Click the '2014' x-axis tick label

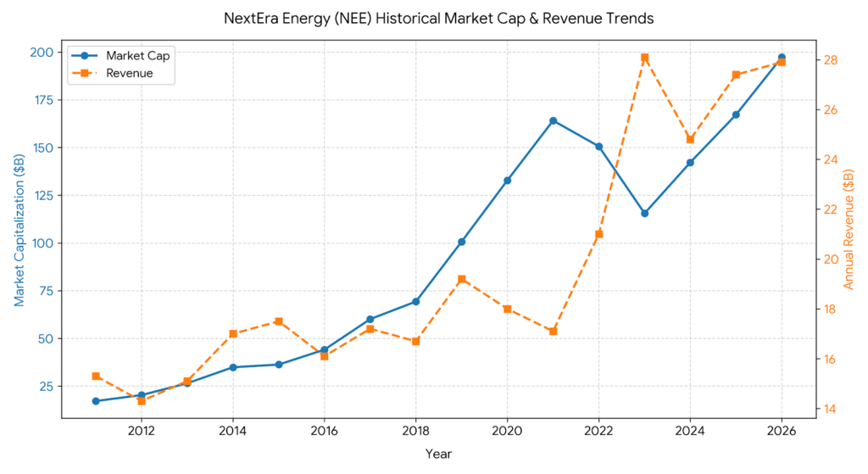233,431
